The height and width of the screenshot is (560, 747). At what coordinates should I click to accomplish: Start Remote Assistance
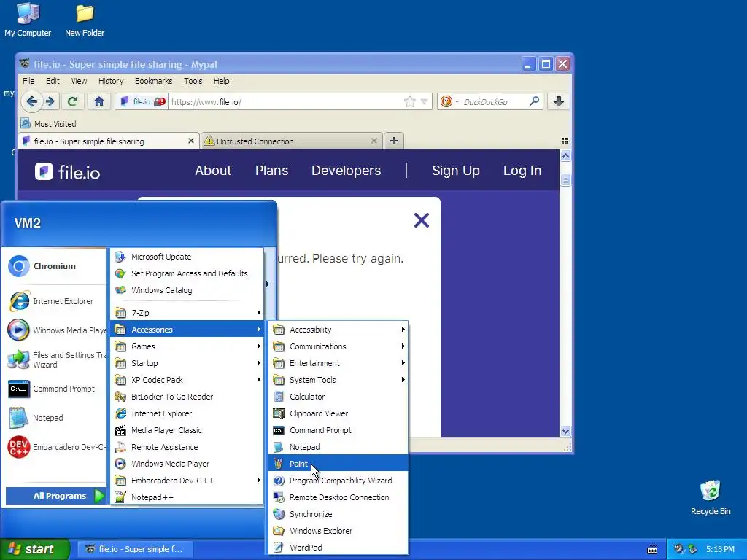tap(187, 447)
